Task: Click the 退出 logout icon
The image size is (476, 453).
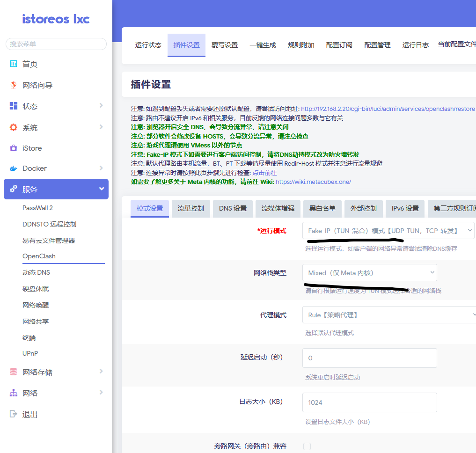Action: coord(14,414)
